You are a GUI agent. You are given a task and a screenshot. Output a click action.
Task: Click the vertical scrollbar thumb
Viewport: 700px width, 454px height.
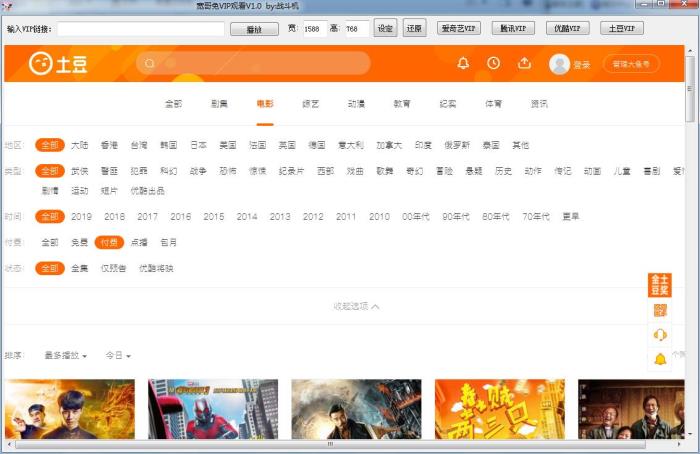click(690, 89)
